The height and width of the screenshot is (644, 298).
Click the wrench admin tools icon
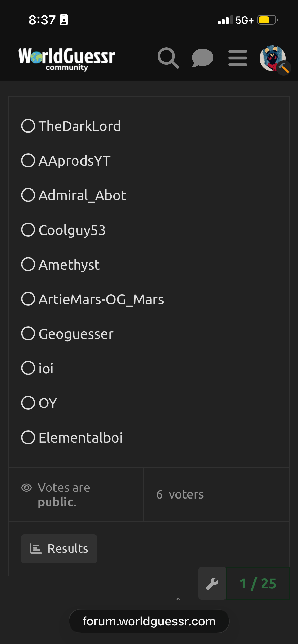pos(212,583)
